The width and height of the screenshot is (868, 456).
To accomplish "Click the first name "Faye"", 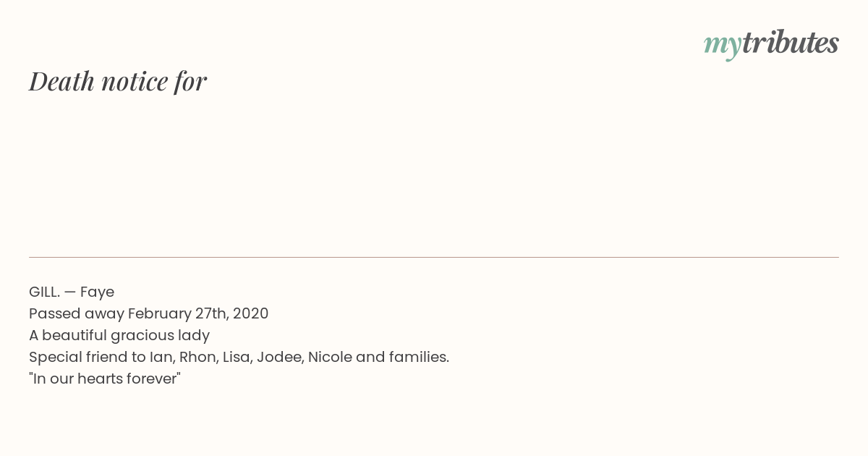I will coord(97,292).
